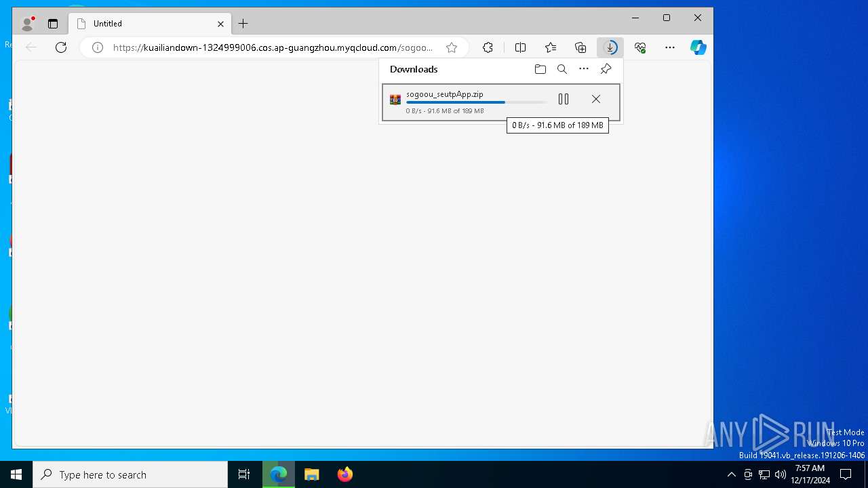Select the Untitled tab
The image size is (868, 488).
point(150,24)
